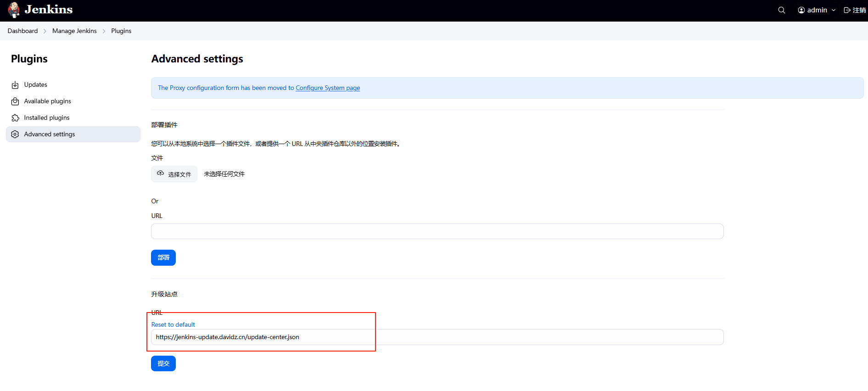Click the plugin install description sentence
Image resolution: width=868 pixels, height=391 pixels.
click(276, 144)
